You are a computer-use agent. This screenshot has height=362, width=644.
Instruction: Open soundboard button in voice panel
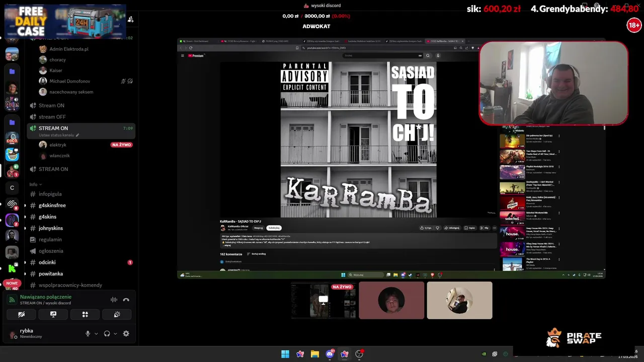pyautogui.click(x=117, y=314)
